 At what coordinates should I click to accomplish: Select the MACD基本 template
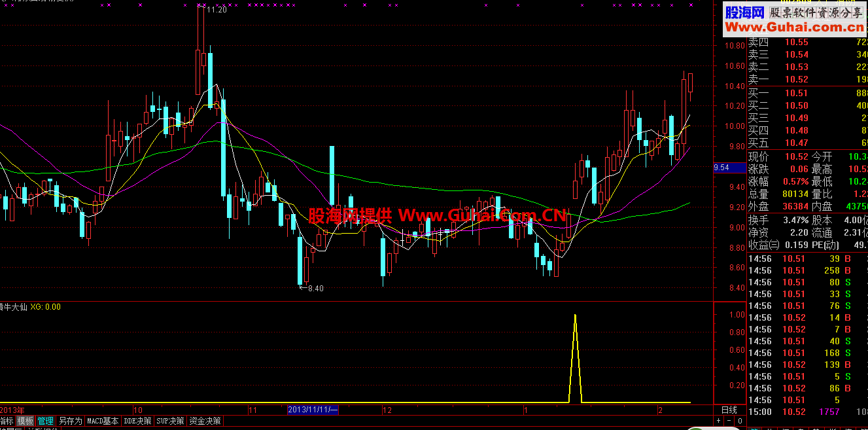[103, 421]
